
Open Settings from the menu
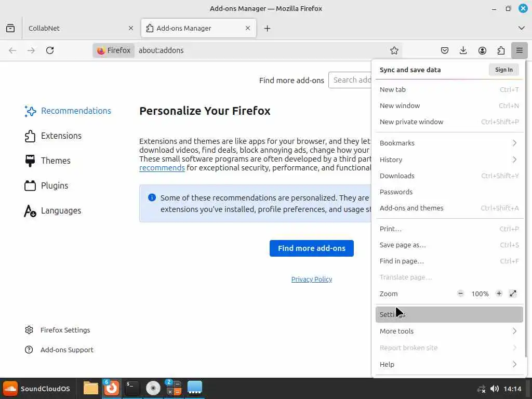449,314
